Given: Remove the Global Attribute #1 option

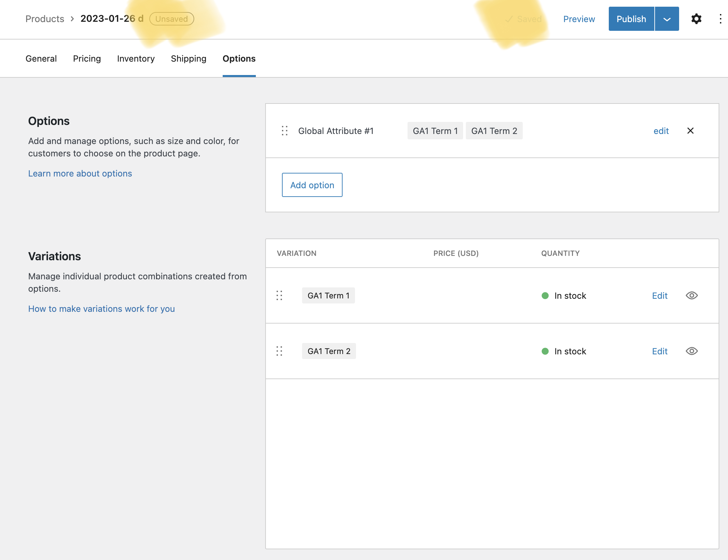Looking at the screenshot, I should [x=690, y=131].
